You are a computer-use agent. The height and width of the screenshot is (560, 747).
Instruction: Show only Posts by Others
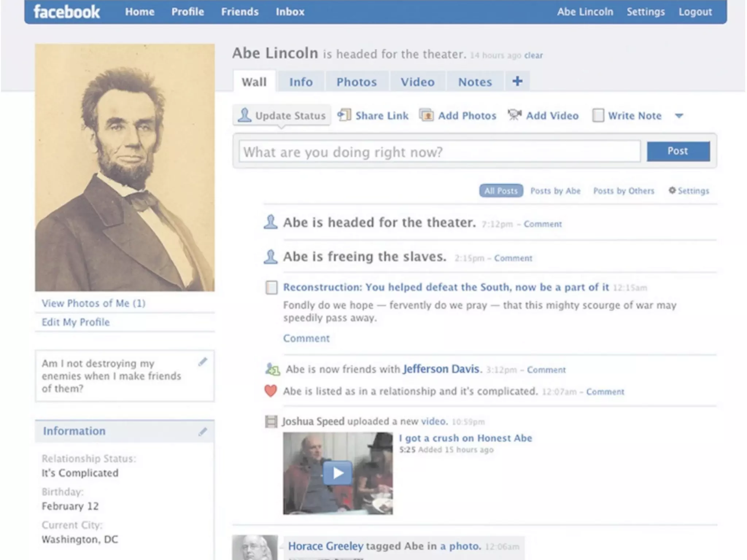[x=624, y=191]
